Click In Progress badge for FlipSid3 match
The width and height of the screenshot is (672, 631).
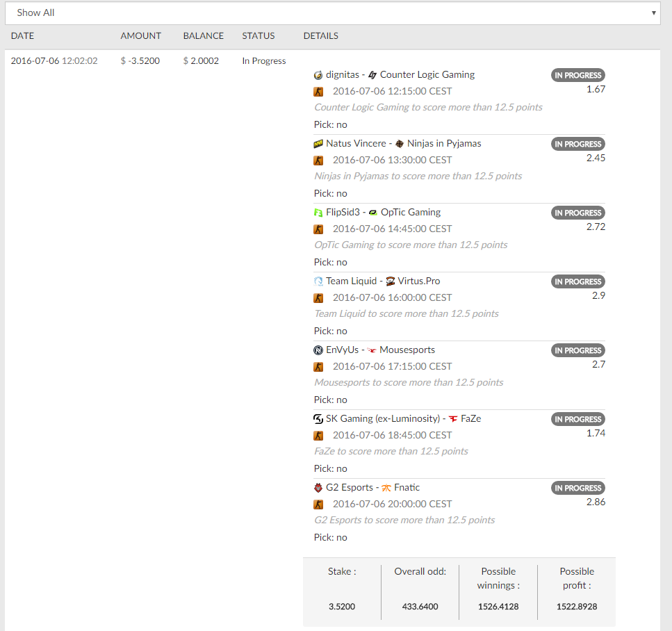577,213
